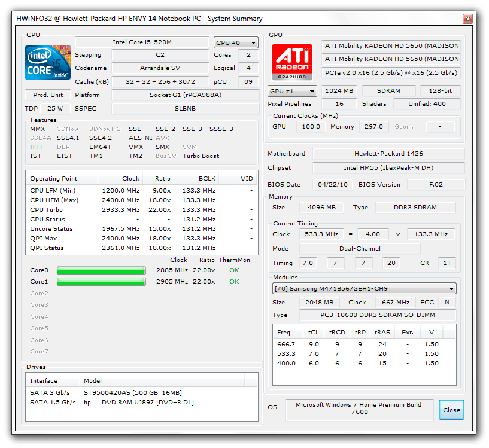Click the Codename field Arrandale SV
489x448 pixels.
coord(160,68)
